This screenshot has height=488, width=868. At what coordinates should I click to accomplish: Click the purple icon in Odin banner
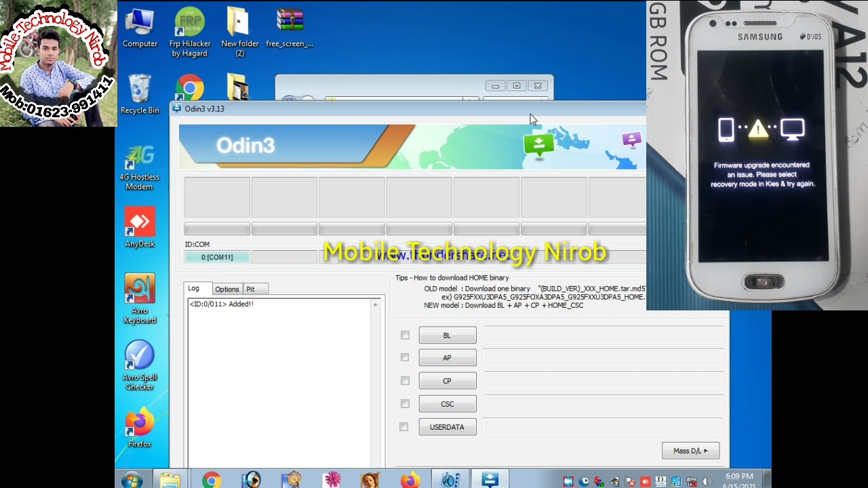pos(631,140)
